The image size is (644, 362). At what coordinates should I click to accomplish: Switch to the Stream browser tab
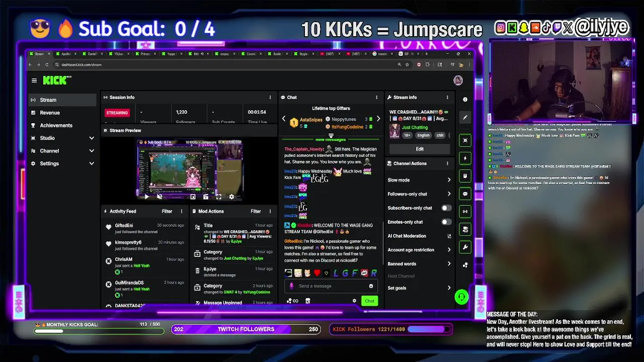[39, 54]
